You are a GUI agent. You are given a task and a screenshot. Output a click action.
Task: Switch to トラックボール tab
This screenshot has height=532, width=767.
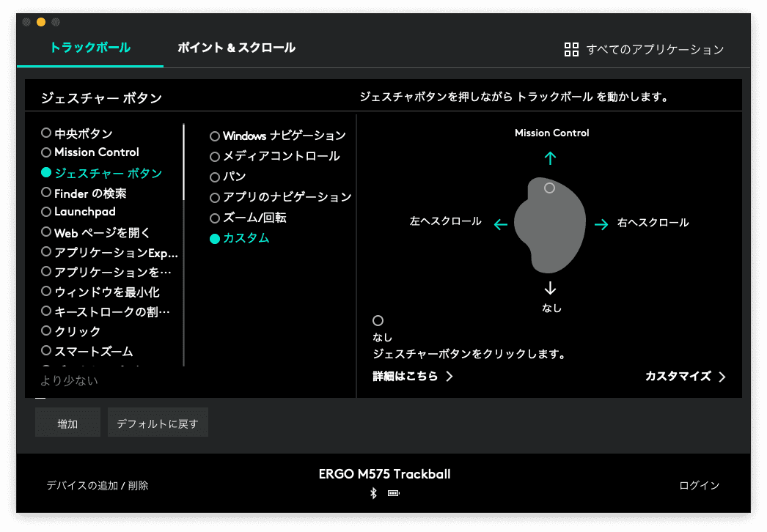(90, 48)
